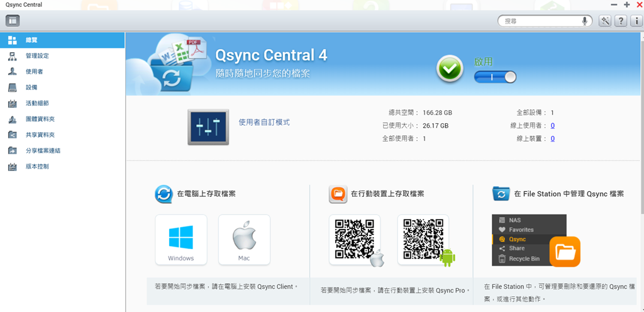The width and height of the screenshot is (644, 312).
Task: Click the 使用者 person icon
Action: pos(13,72)
